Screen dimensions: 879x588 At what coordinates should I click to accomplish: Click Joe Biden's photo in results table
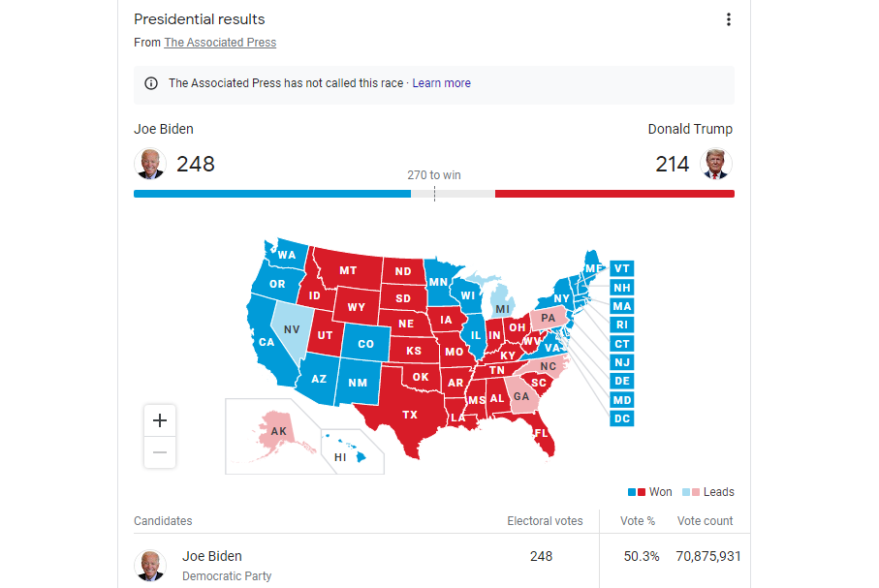(149, 566)
